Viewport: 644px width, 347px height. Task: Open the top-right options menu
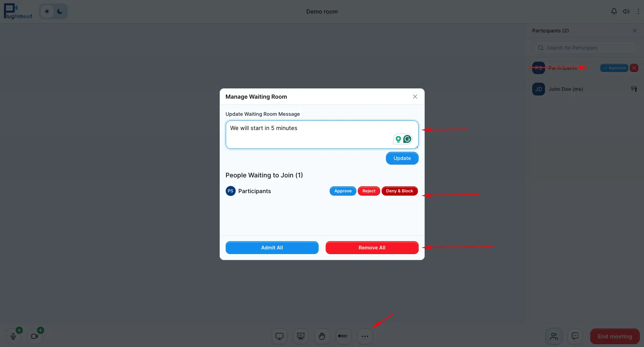click(638, 11)
